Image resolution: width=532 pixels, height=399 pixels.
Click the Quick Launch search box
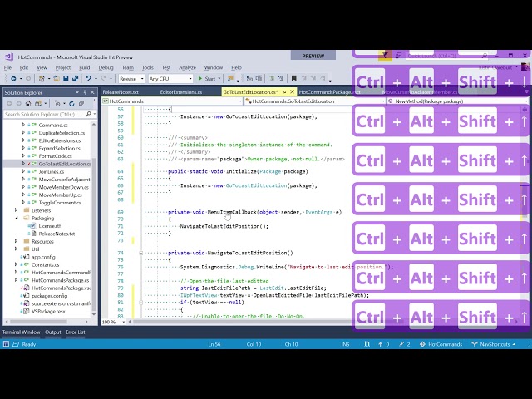click(x=447, y=56)
